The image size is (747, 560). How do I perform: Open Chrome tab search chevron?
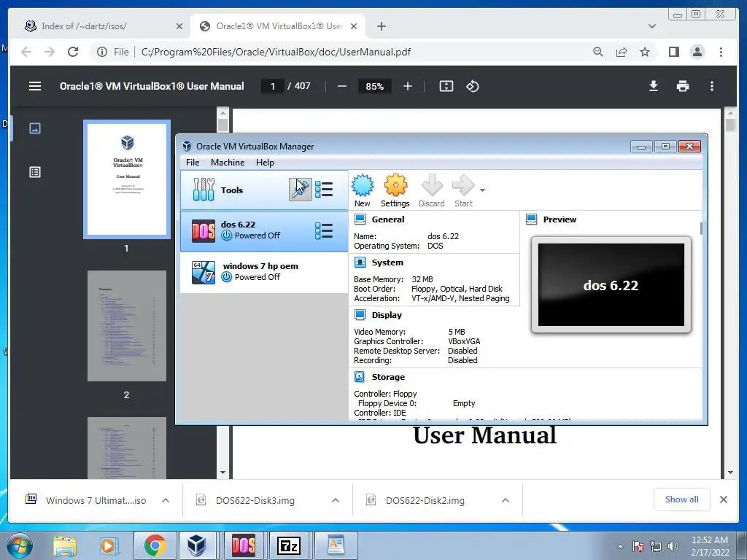652,26
